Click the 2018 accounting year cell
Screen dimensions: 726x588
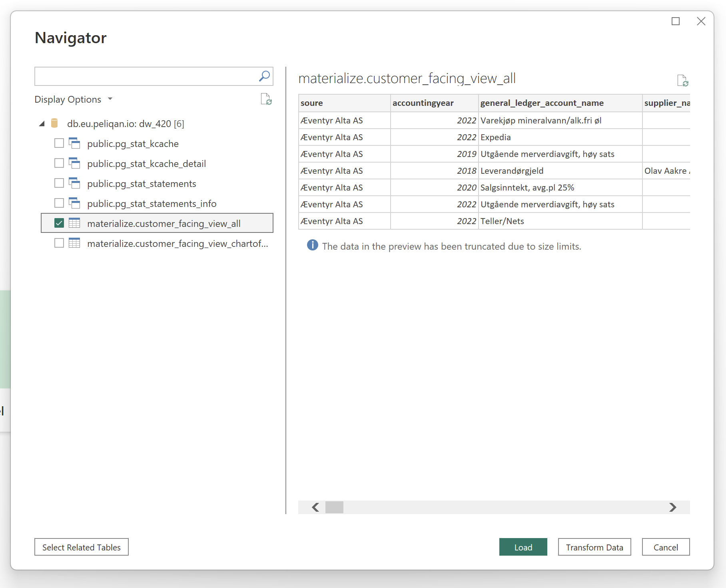pos(434,171)
